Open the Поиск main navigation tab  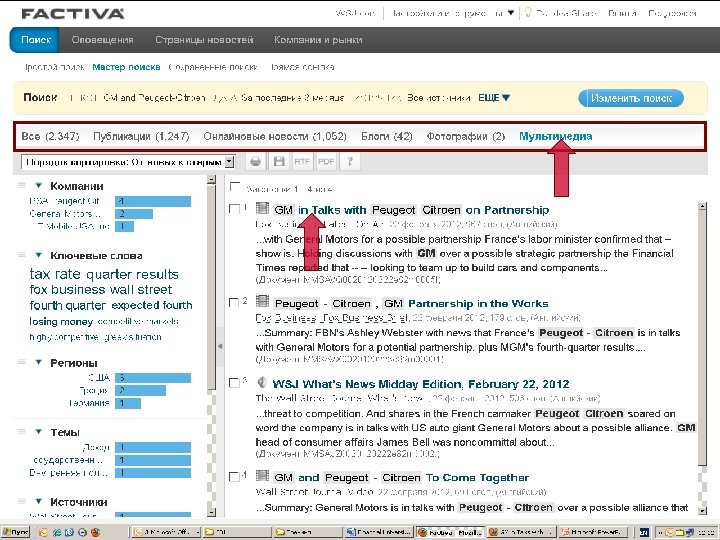coord(35,40)
